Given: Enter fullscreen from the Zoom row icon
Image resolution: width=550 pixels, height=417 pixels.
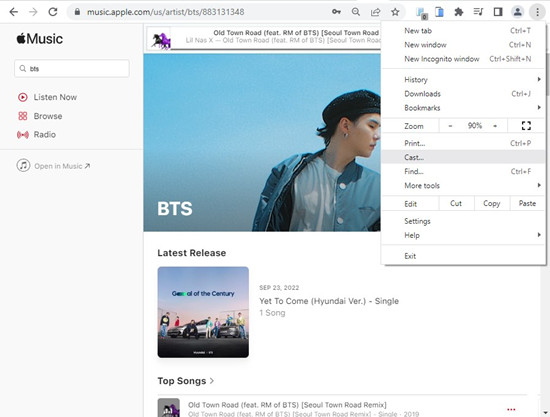Looking at the screenshot, I should point(526,126).
